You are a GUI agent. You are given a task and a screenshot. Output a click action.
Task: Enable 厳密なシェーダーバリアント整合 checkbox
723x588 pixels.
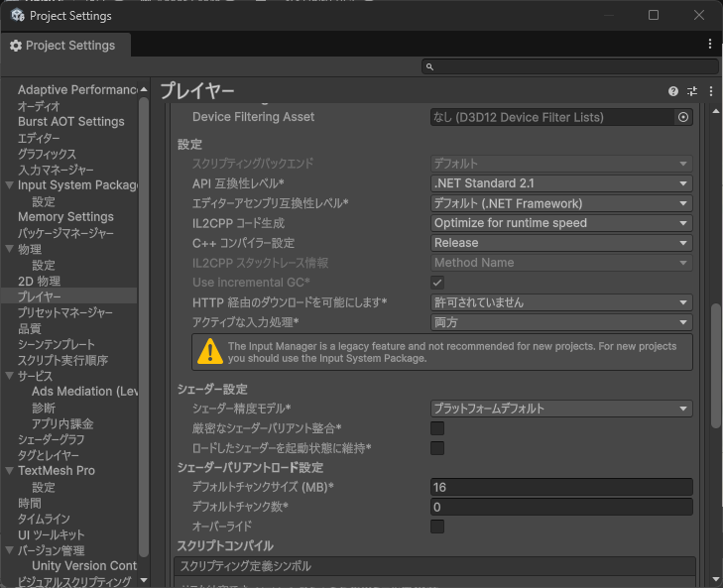437,428
